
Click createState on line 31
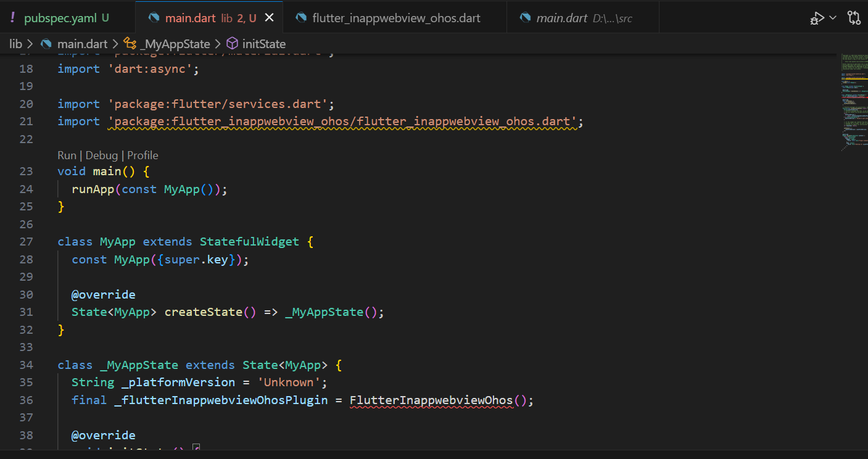pyautogui.click(x=204, y=312)
